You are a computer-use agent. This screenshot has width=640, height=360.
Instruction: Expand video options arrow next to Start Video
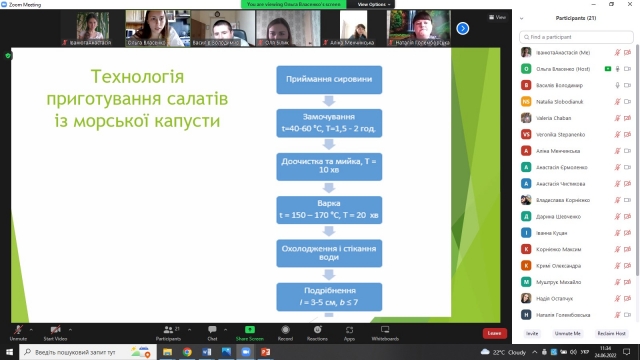pyautogui.click(x=70, y=329)
